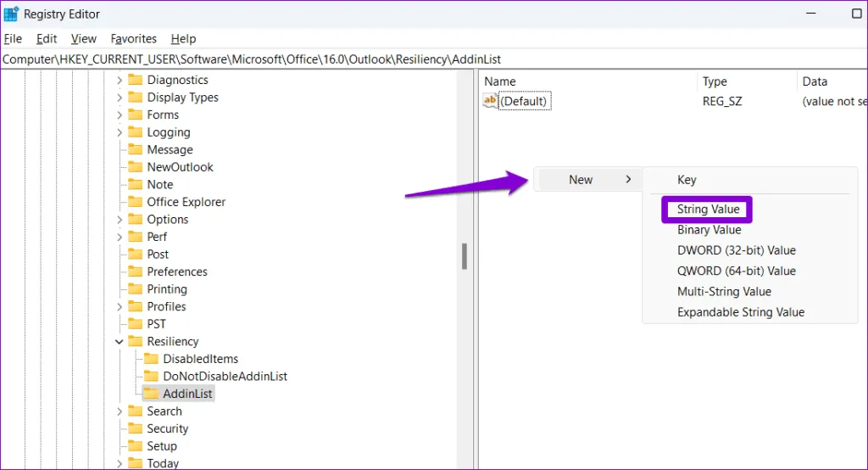Expand the Profiles key chevron

tap(120, 306)
